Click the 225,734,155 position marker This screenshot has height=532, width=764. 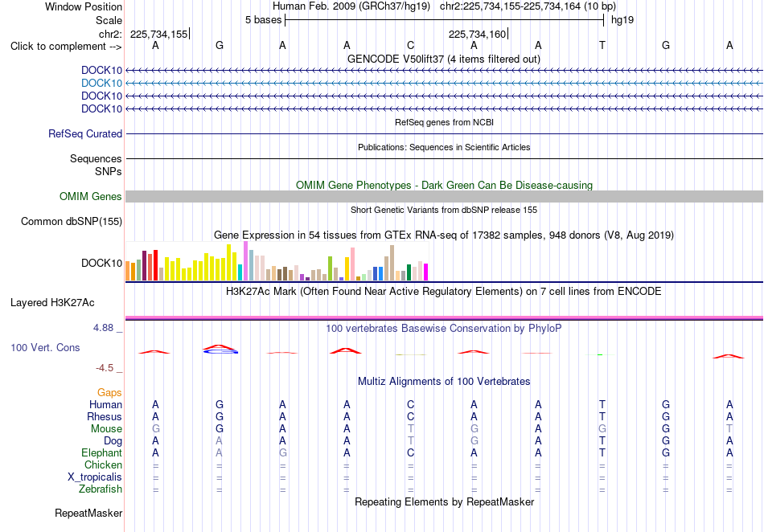(160, 34)
